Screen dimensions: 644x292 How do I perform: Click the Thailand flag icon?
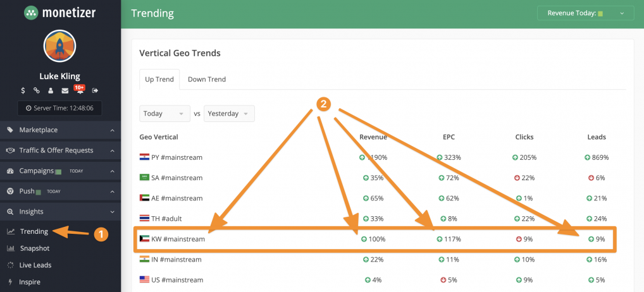click(x=144, y=218)
